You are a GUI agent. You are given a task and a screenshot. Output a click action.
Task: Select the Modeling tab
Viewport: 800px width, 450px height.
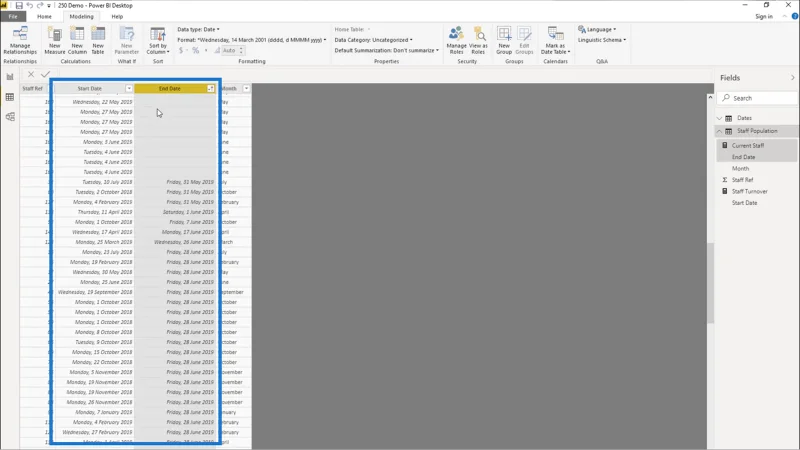click(x=82, y=16)
